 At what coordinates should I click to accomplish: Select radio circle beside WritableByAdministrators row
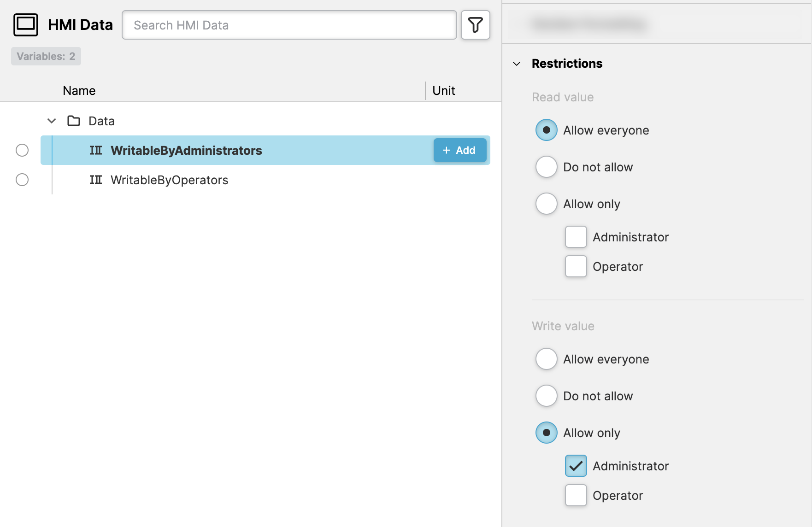(x=22, y=151)
